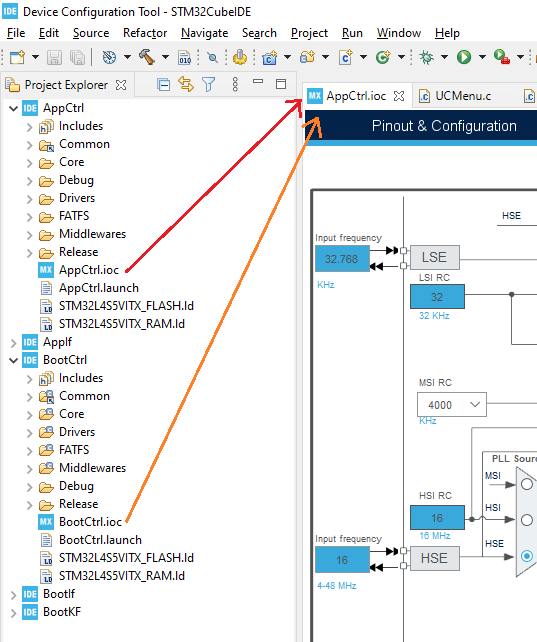Click the Debug bug icon

426,57
